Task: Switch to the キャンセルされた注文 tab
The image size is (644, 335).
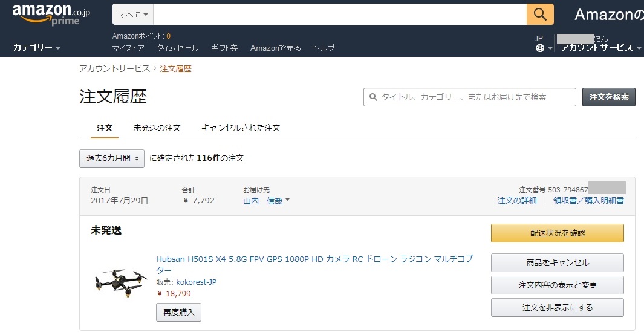Action: click(240, 128)
